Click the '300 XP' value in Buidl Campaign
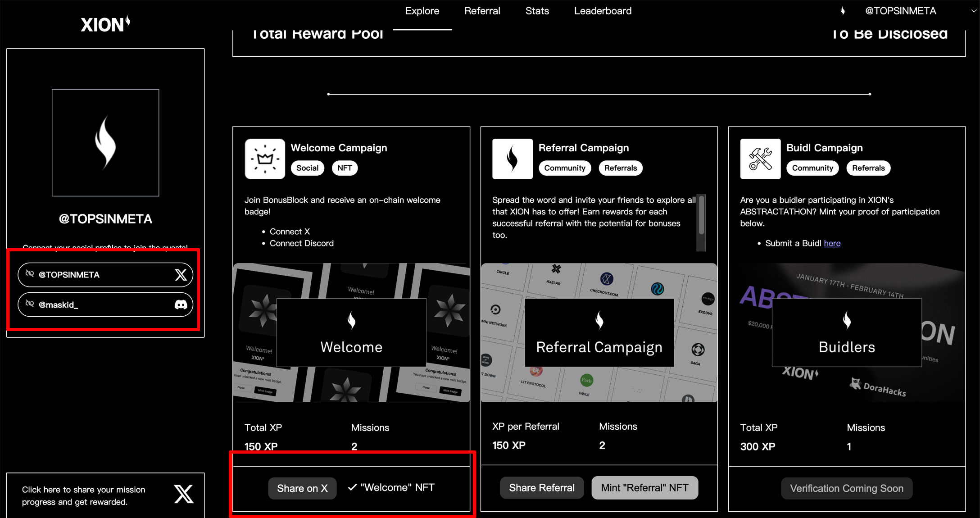Viewport: 980px width, 518px height. coord(758,446)
